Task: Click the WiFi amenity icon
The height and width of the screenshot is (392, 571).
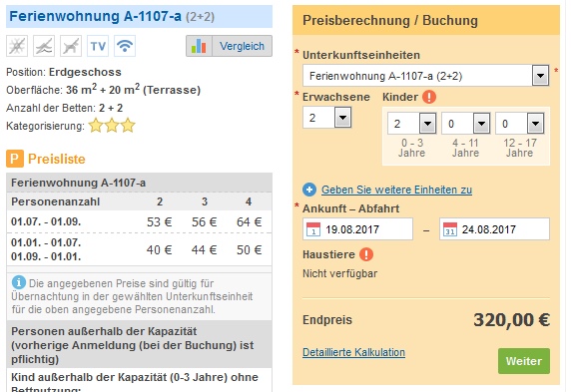Action: [x=125, y=46]
